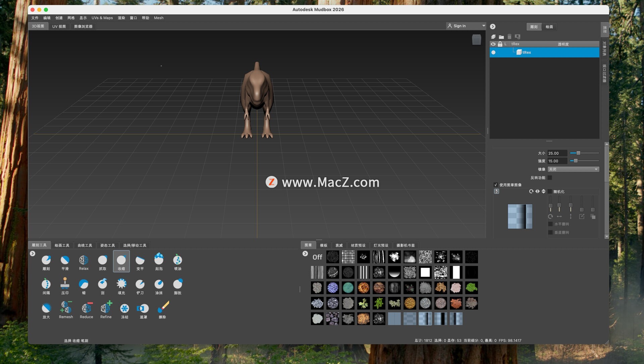Open the 绘画工具 tab
Screen dimensions: 644x364
tap(62, 245)
